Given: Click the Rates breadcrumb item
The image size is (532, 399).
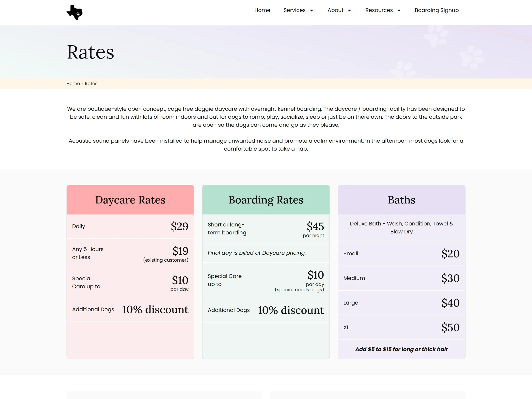Looking at the screenshot, I should 91,84.
